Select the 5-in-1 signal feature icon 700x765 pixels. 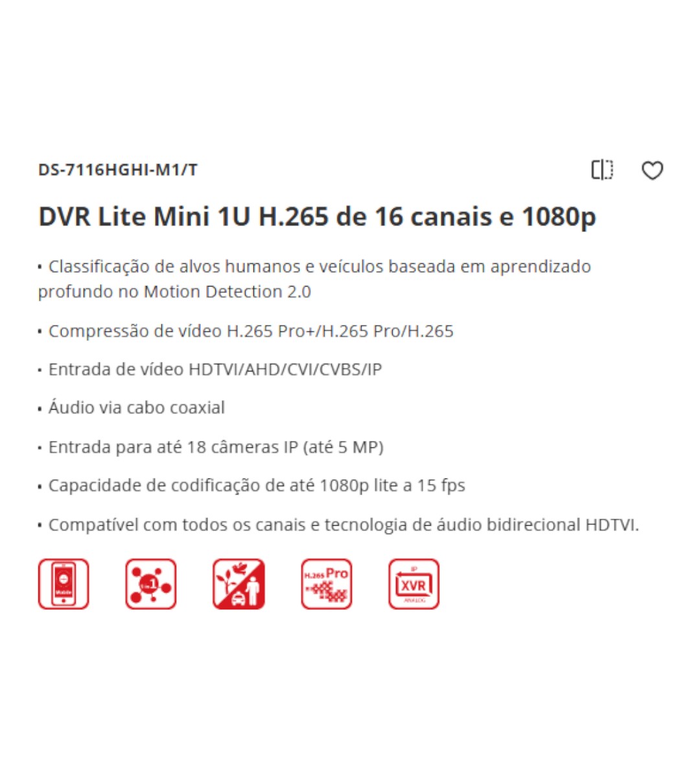(x=151, y=584)
